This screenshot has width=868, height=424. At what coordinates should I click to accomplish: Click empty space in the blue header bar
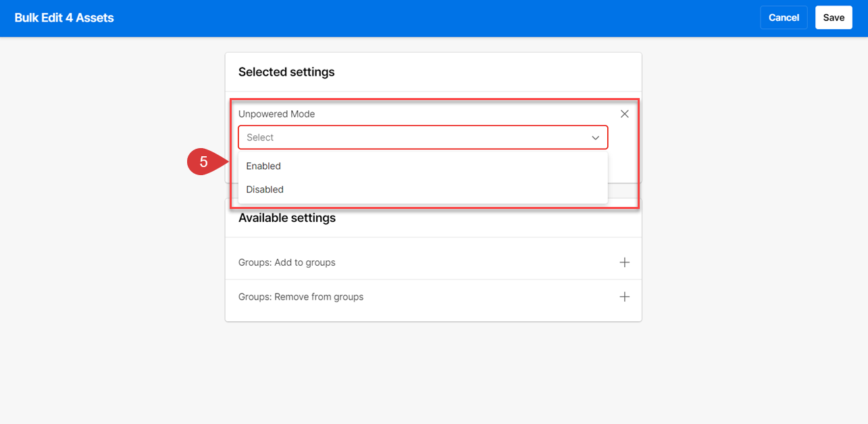point(432,18)
